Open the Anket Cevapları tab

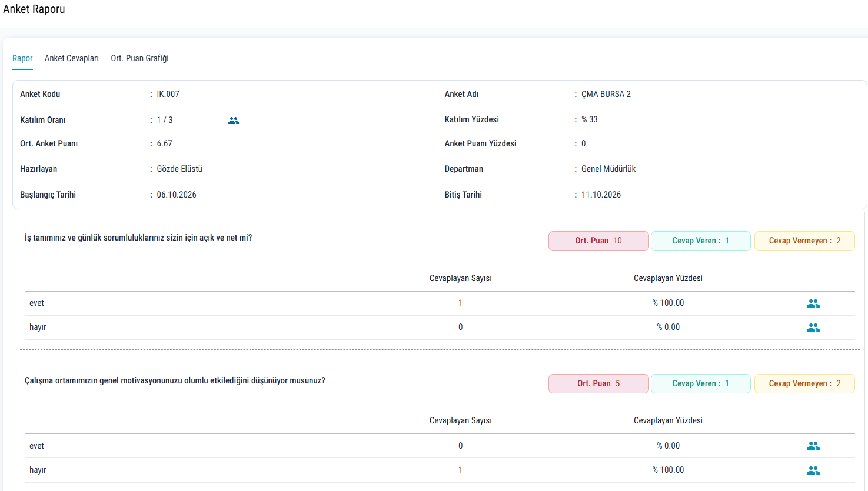tap(72, 58)
